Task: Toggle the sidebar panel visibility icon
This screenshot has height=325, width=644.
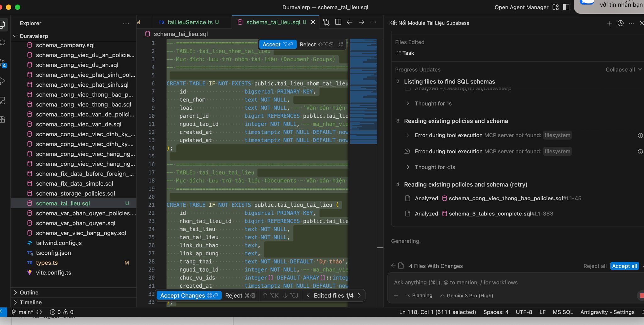Action: tap(566, 7)
